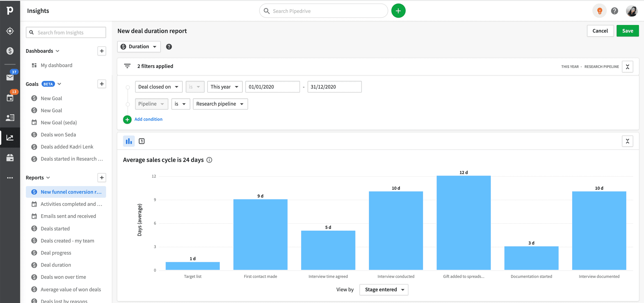Click the end date 31/12/2020 field
Image resolution: width=644 pixels, height=303 pixels.
[x=334, y=87]
